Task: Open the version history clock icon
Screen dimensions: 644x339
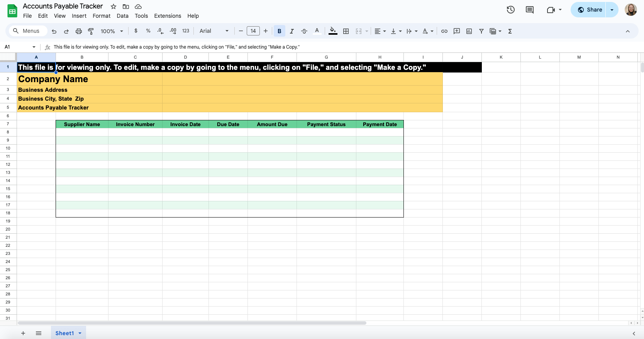Action: click(511, 10)
